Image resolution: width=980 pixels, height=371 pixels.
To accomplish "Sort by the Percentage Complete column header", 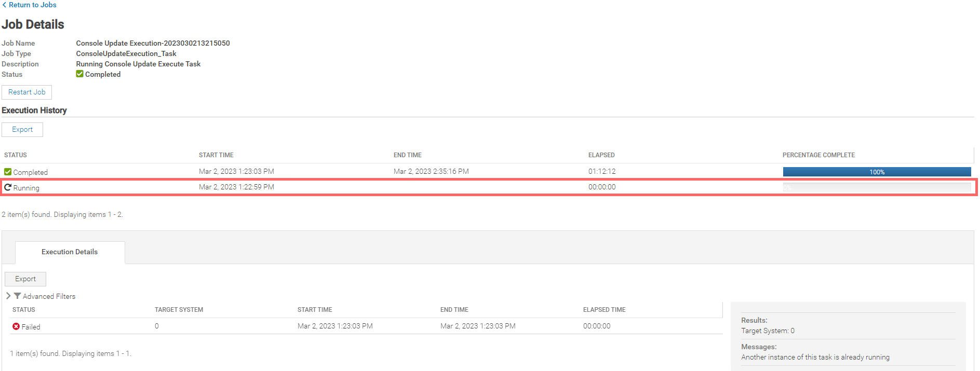I will point(818,155).
